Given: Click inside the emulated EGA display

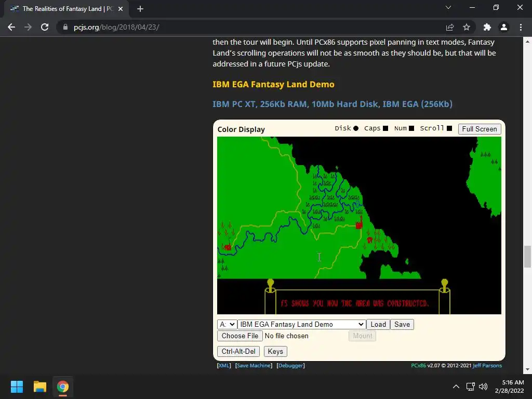Looking at the screenshot, I should [x=359, y=225].
